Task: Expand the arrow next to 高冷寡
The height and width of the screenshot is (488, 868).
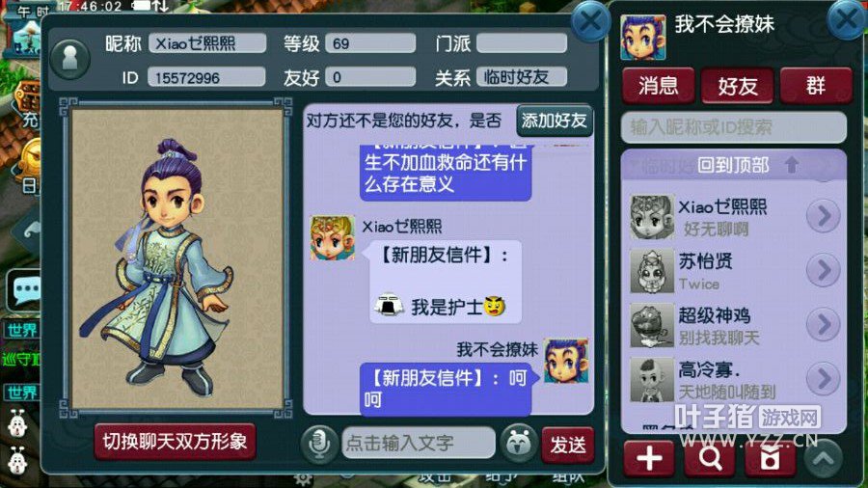Action: coord(824,378)
